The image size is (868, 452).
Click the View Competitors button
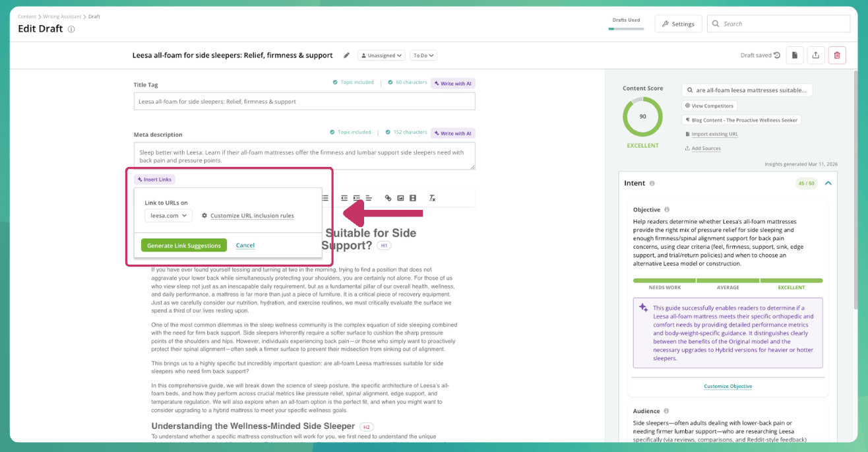(x=709, y=106)
